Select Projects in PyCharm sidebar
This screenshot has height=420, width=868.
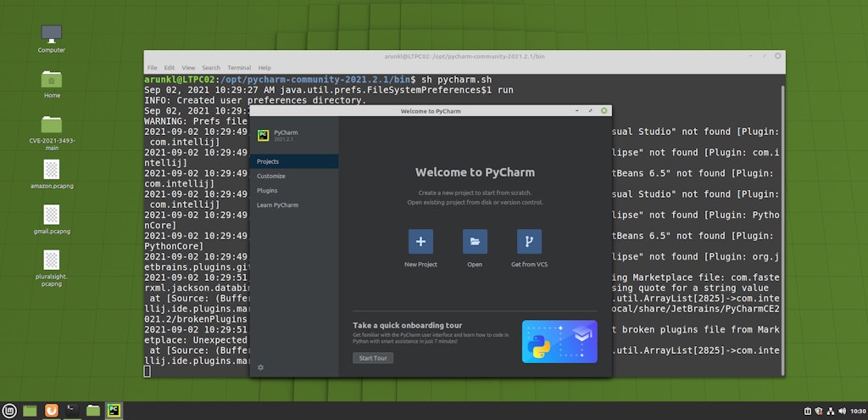(294, 161)
